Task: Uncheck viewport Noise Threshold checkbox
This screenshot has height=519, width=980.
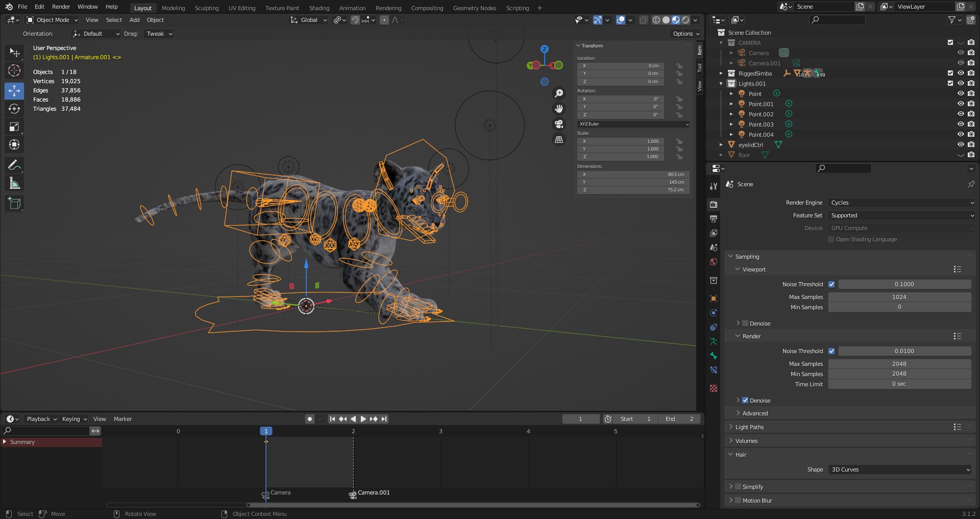Action: pyautogui.click(x=831, y=284)
